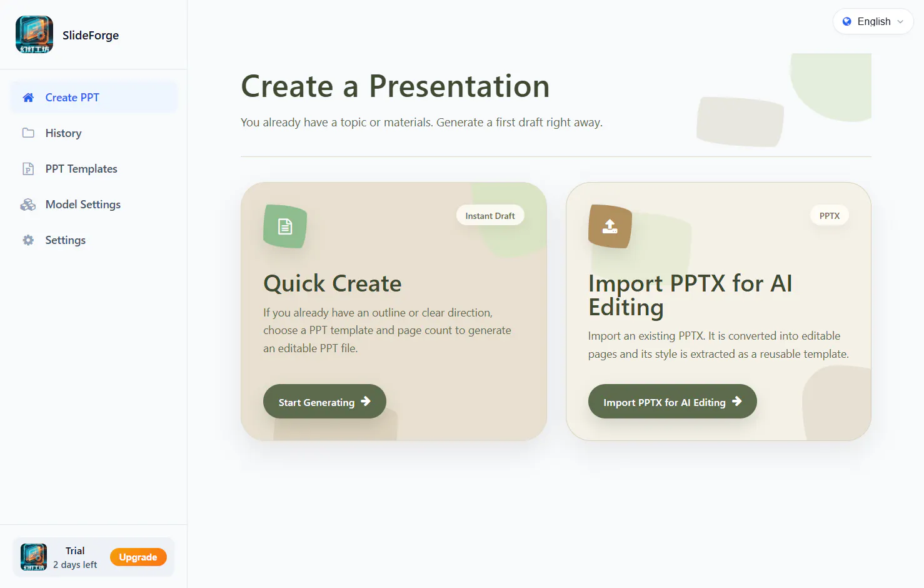Go to Create PPT in sidebar
The width and height of the screenshot is (924, 588).
pyautogui.click(x=94, y=98)
